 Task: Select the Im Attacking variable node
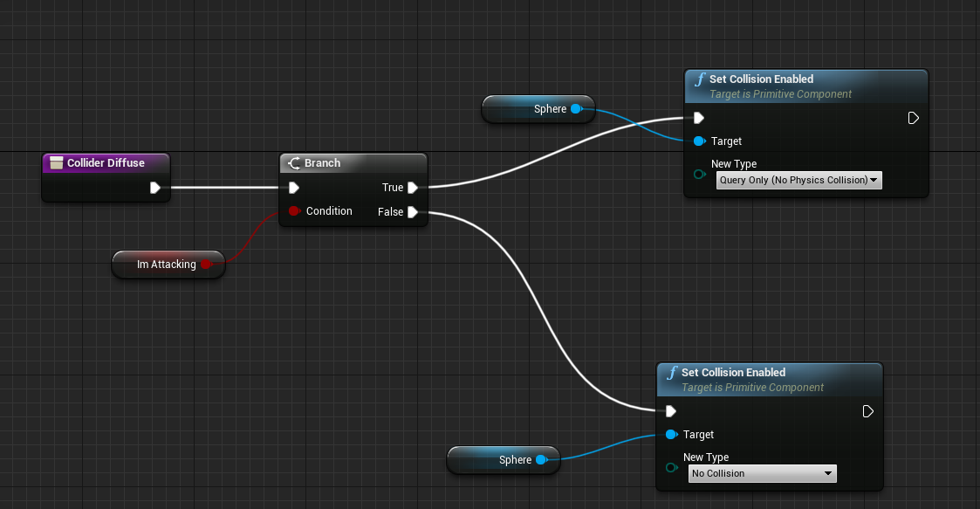tap(166, 264)
